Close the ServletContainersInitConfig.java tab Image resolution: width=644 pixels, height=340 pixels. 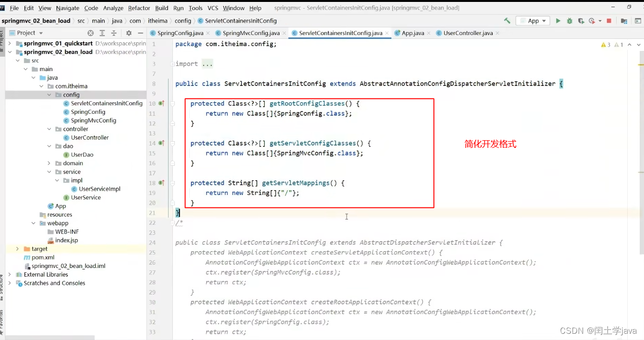(x=387, y=33)
